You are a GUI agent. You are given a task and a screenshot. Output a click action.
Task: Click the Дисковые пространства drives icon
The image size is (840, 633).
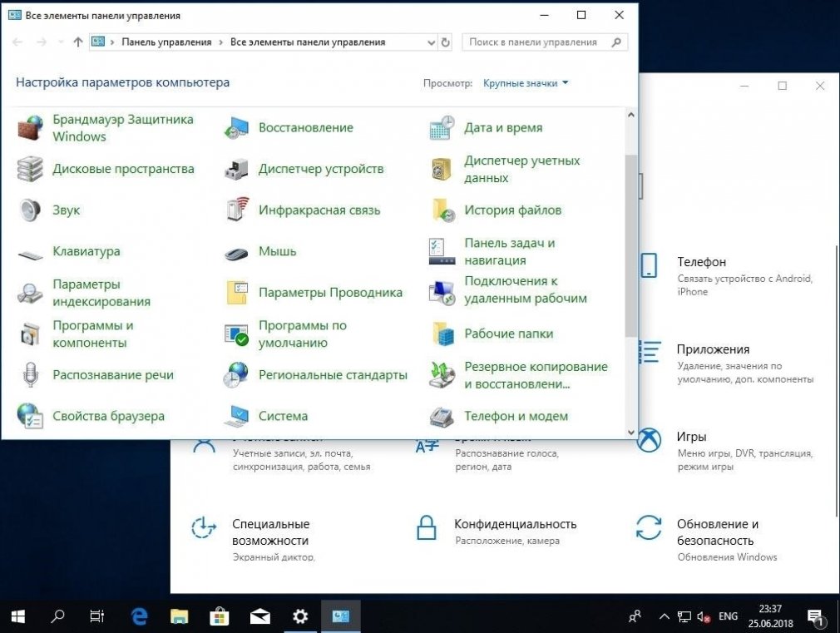30,169
